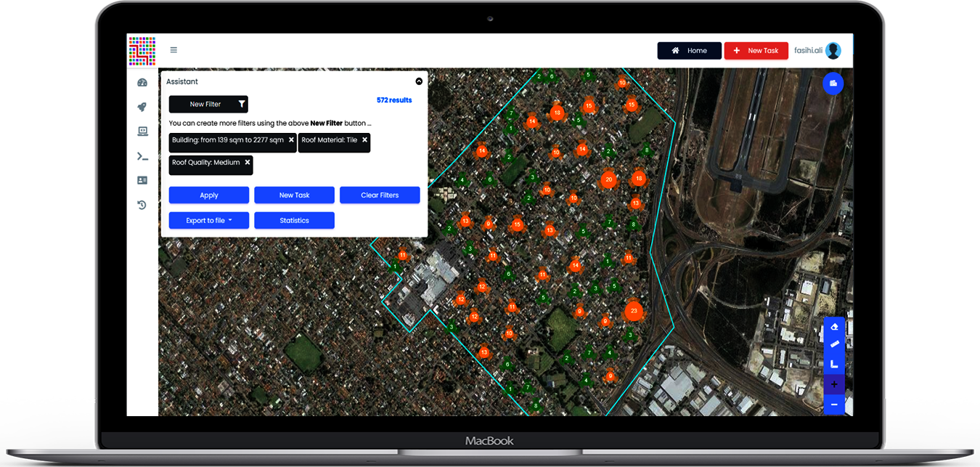
Task: Select the straight ruler measure tool
Action: pos(834,345)
